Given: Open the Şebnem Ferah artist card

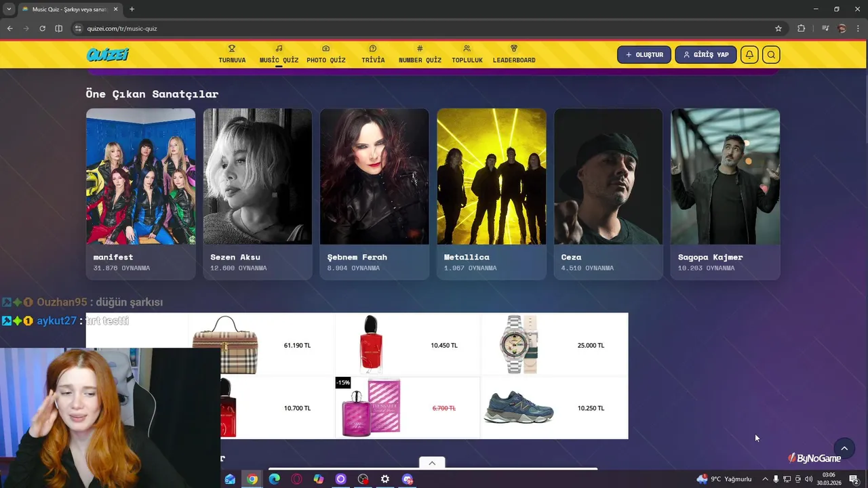Looking at the screenshot, I should point(374,194).
